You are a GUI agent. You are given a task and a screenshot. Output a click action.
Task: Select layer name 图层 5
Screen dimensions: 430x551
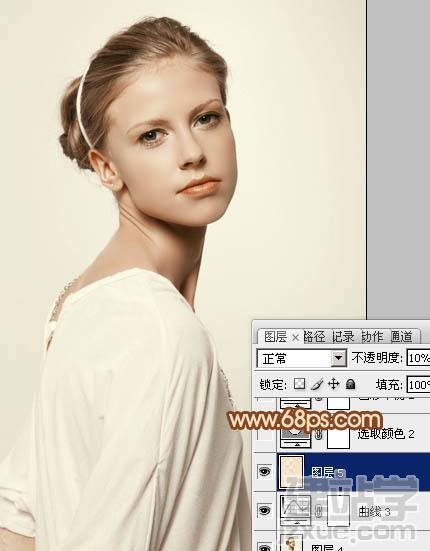[327, 473]
